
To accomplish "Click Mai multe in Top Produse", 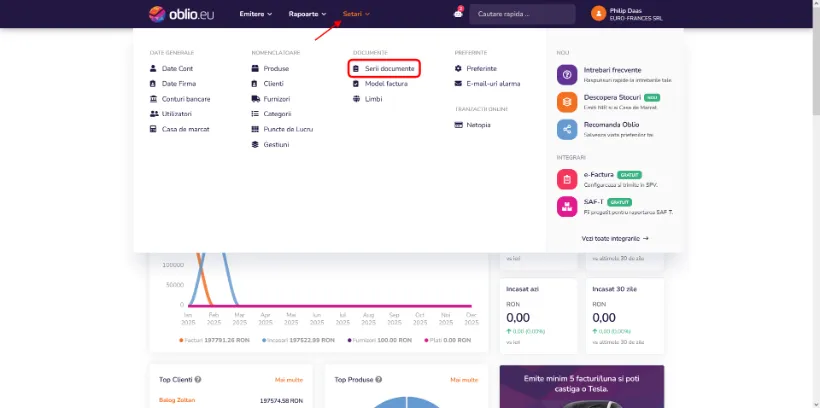I will (464, 380).
